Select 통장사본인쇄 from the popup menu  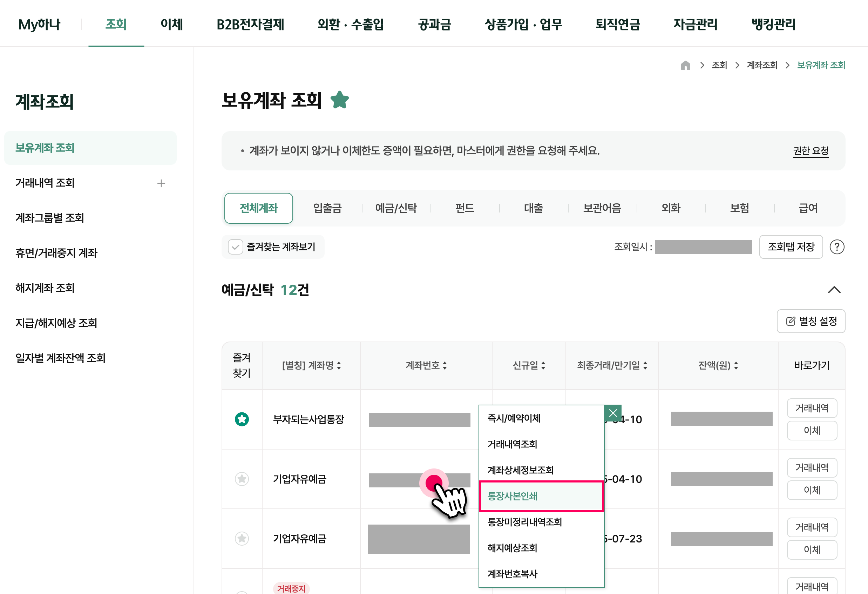pos(512,497)
